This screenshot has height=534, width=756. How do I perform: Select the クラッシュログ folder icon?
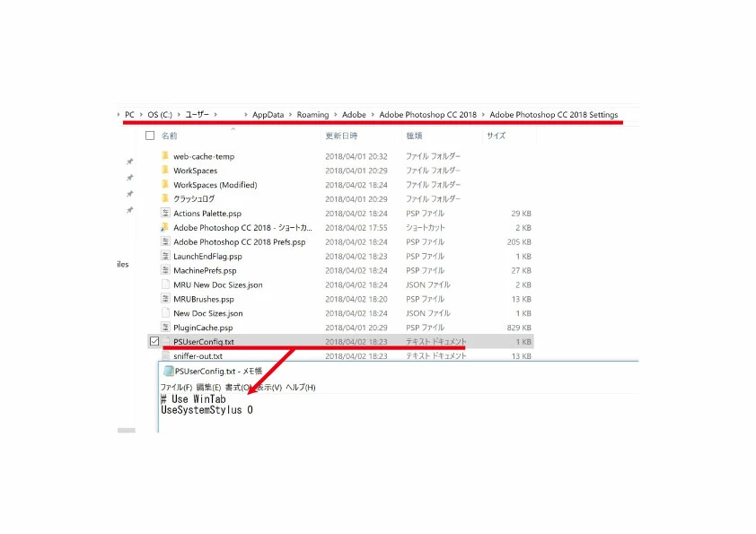click(x=165, y=198)
